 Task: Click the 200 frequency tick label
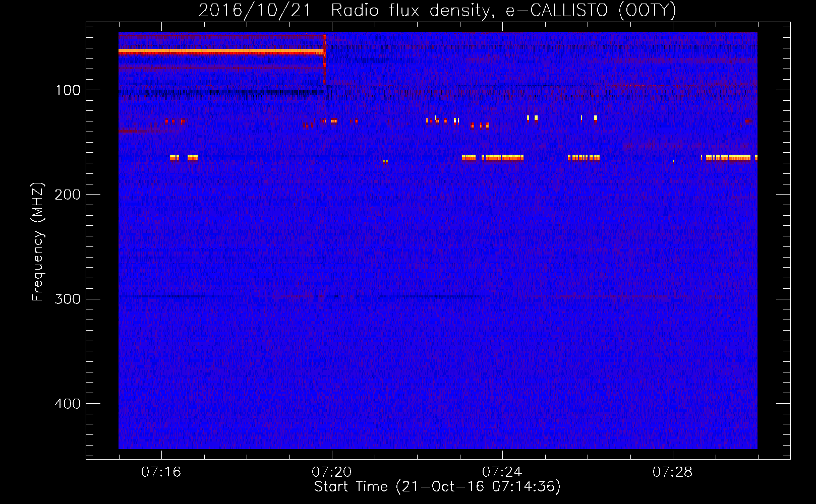[68, 195]
